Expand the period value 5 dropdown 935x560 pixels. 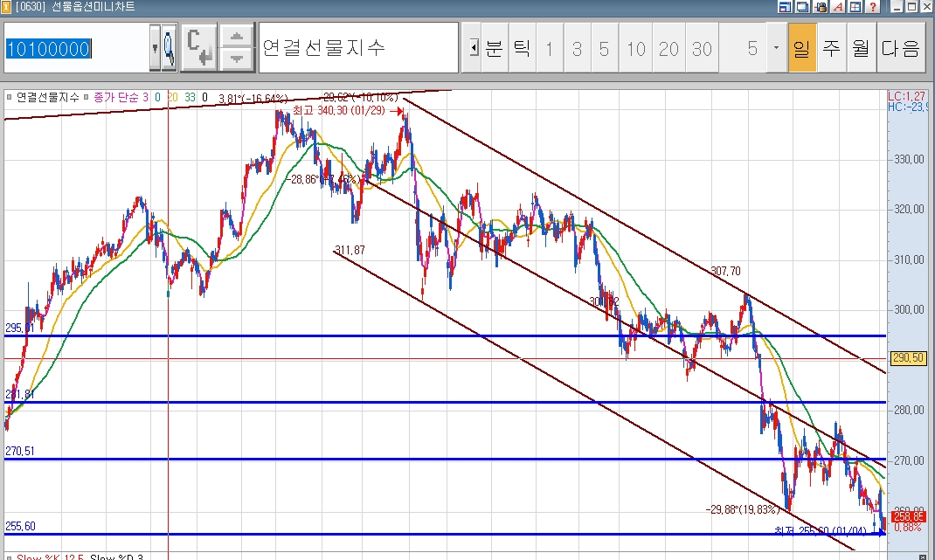coord(775,48)
